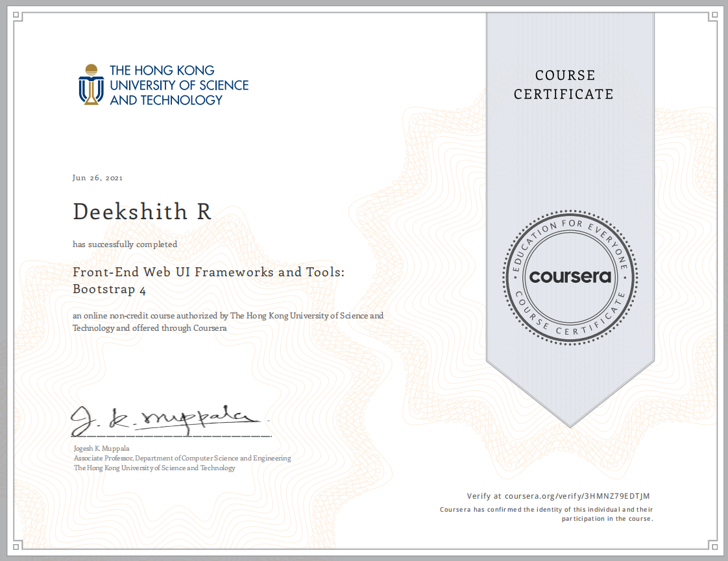Click 'The Hong Kong University of Science' logo text
The image size is (728, 561).
point(179,85)
